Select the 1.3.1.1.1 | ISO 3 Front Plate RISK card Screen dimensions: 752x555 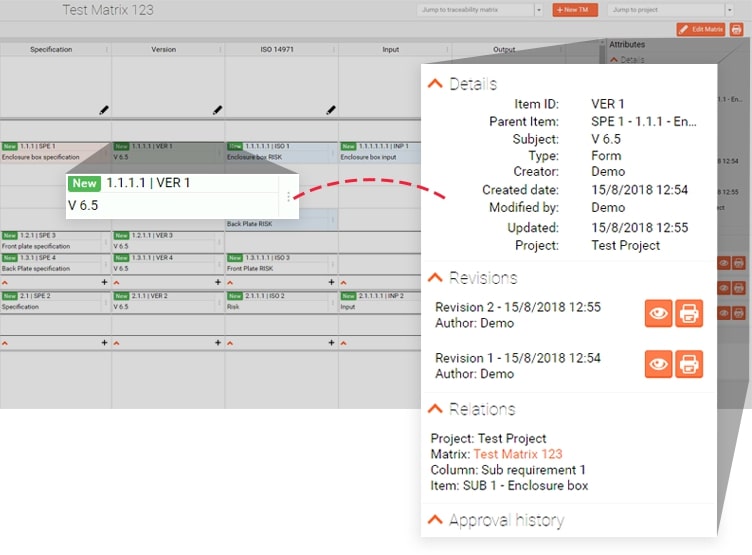[282, 263]
